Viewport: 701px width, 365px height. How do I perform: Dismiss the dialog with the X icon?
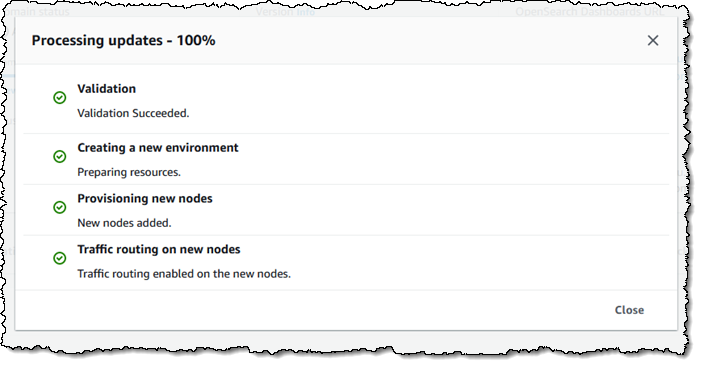coord(653,41)
